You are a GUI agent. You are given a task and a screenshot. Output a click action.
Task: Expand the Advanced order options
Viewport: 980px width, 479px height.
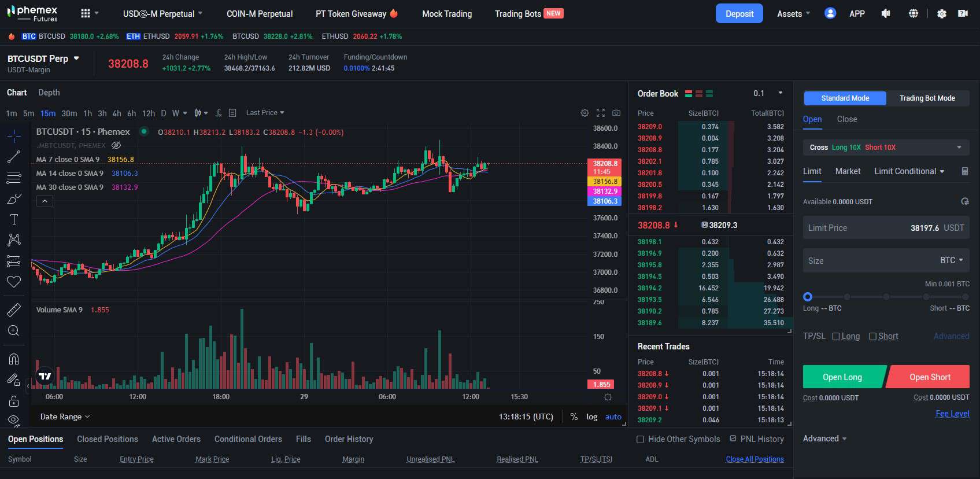click(x=824, y=439)
